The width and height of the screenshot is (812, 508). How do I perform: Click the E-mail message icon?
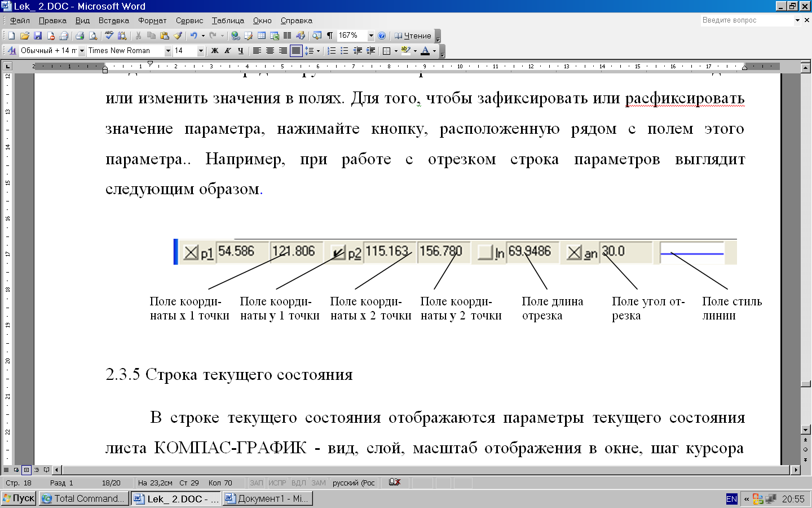coord(64,36)
